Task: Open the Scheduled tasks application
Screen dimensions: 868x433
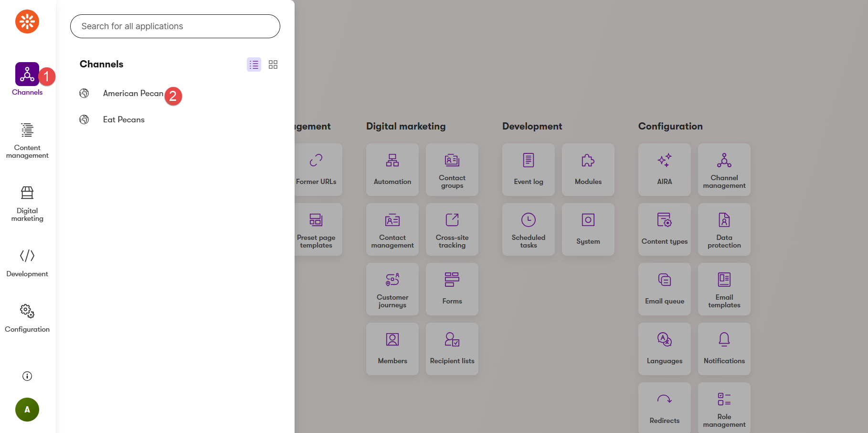Action: 529,229
